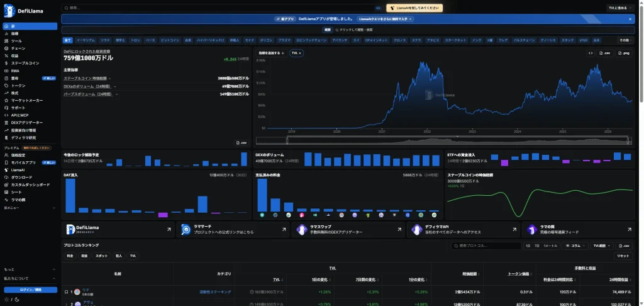Open DEXアグリゲーター in the sidebar
The image size is (644, 306).
(30, 123)
